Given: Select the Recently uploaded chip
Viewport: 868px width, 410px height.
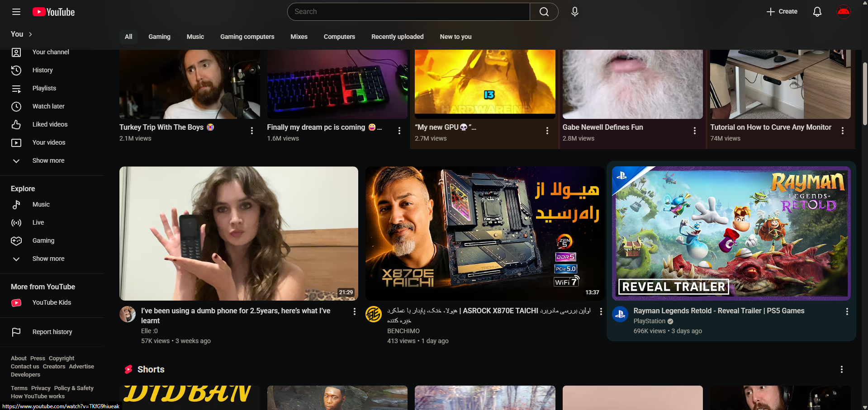Looking at the screenshot, I should coord(398,37).
